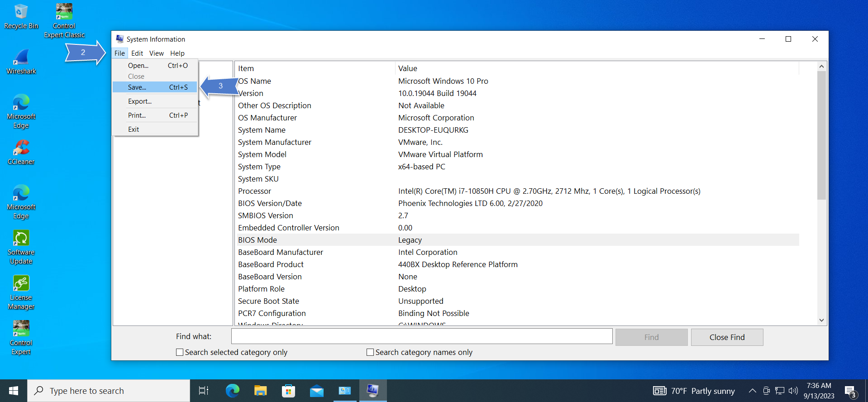Click the scrollbar up arrow
The image size is (868, 402).
click(821, 67)
